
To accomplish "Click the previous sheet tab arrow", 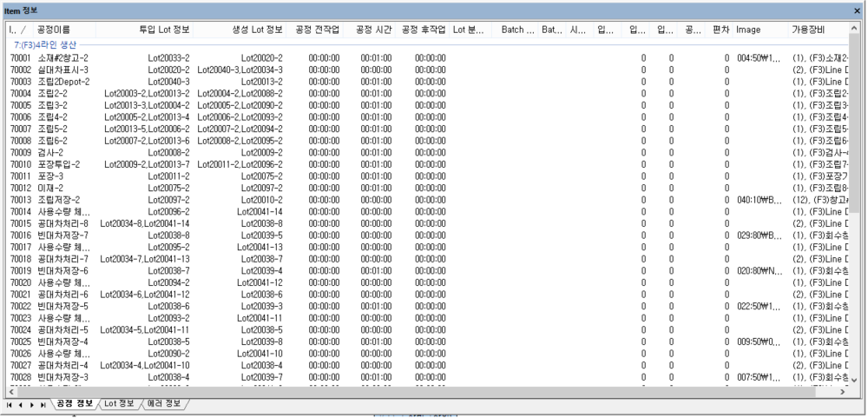I will (19, 405).
